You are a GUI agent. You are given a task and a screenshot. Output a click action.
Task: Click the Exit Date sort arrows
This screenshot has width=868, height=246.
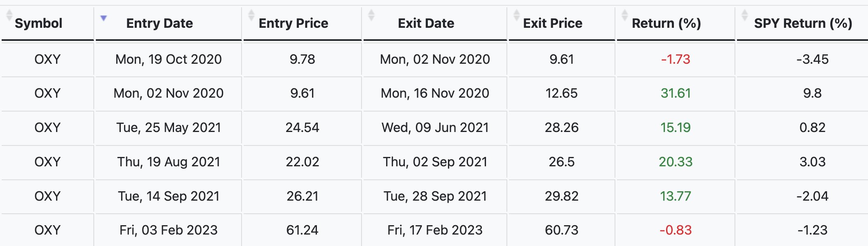click(371, 15)
